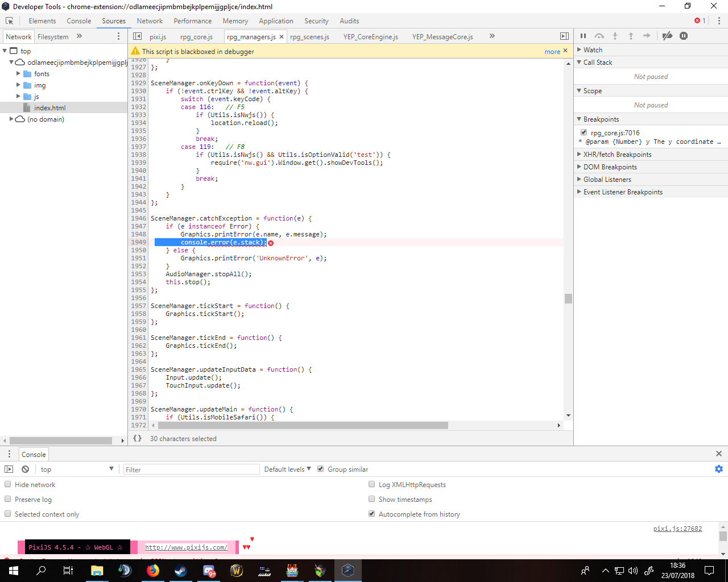728x582 pixels.
Task: Open Windows Task View
Action: coord(68,571)
